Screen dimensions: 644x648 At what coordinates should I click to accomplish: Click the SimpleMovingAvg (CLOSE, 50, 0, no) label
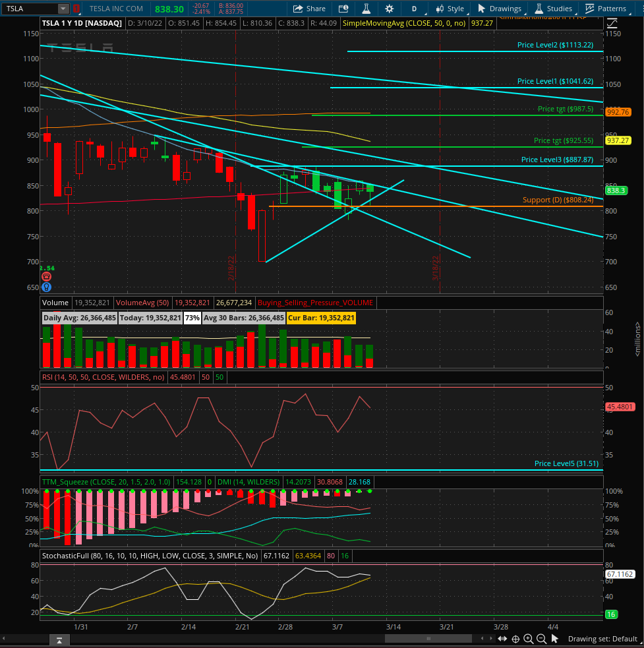click(404, 23)
